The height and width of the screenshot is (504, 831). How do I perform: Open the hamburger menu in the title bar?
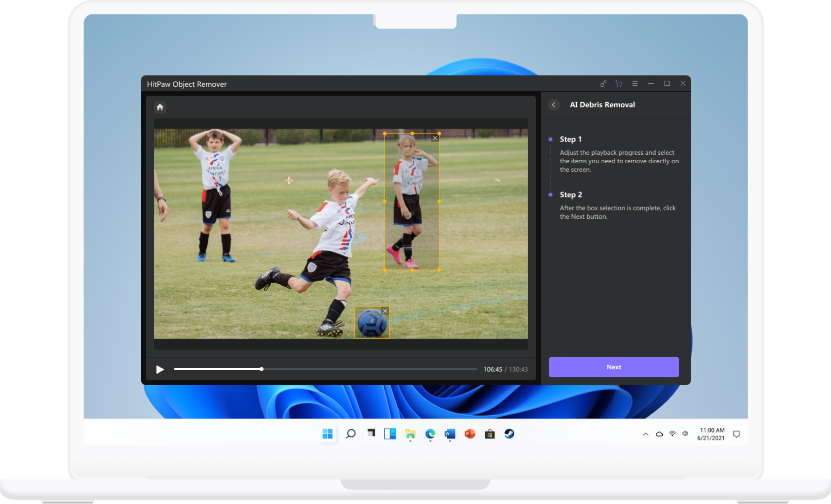pos(634,84)
